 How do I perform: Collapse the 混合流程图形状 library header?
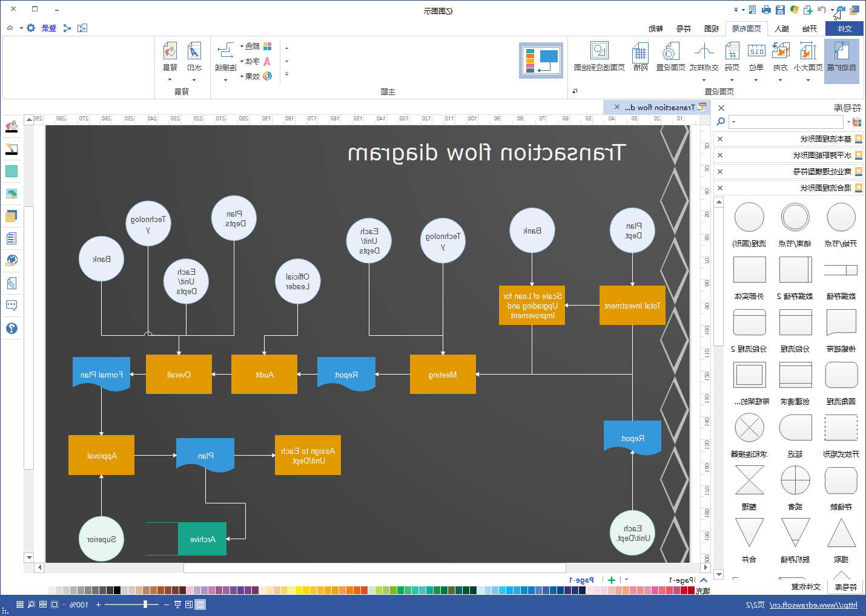point(789,188)
